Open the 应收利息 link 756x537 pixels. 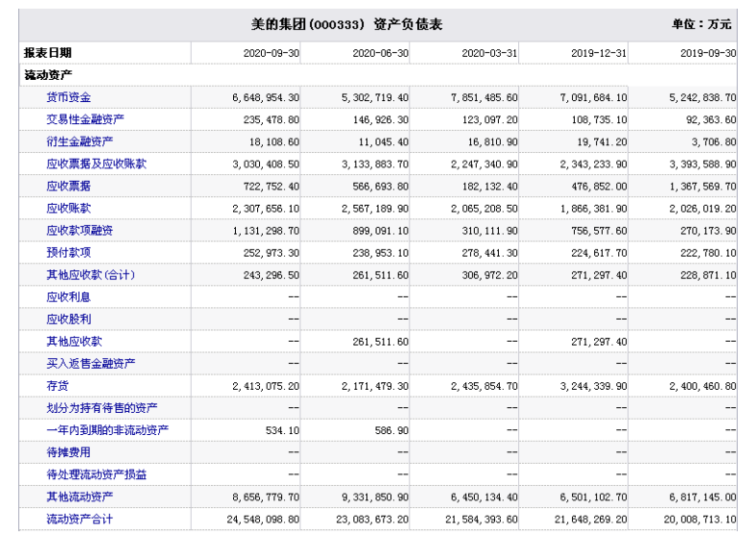click(x=68, y=296)
